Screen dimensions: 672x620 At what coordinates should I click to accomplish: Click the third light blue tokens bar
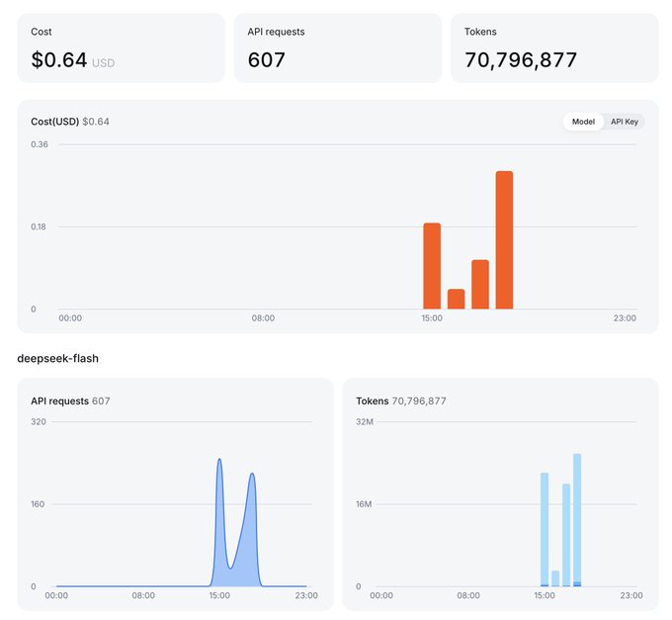[x=566, y=535]
